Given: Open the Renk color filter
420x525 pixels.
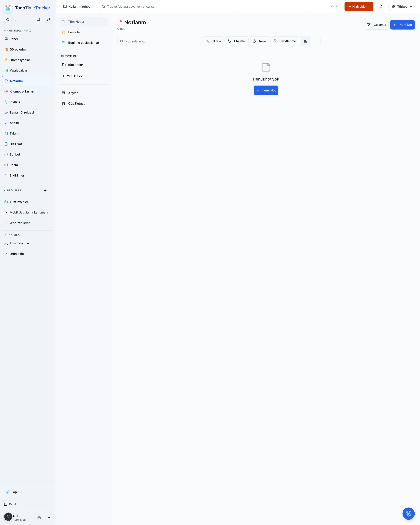Looking at the screenshot, I should (x=259, y=41).
